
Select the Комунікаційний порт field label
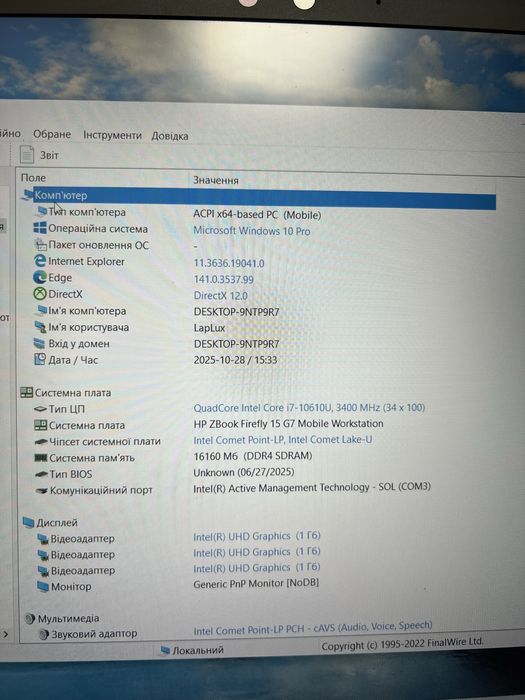pos(101,490)
